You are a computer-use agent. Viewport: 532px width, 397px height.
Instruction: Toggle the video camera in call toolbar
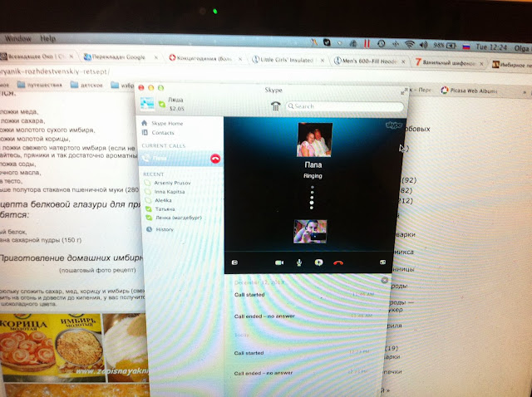tap(279, 262)
